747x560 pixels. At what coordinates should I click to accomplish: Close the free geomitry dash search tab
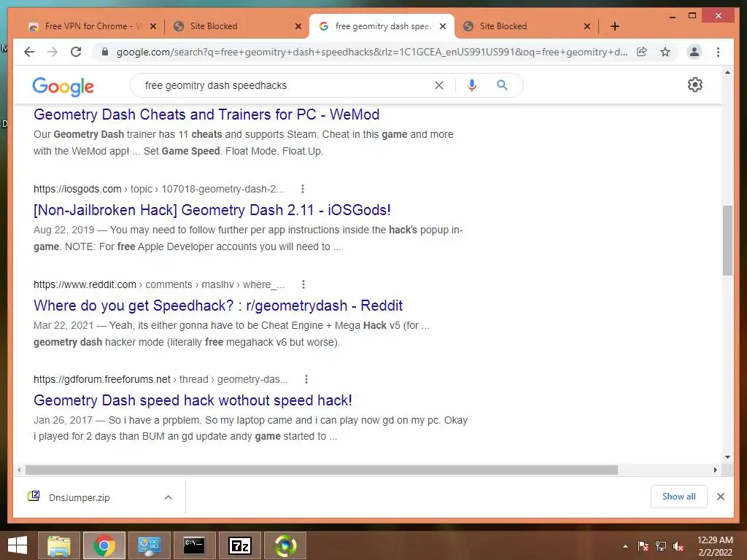(x=443, y=26)
